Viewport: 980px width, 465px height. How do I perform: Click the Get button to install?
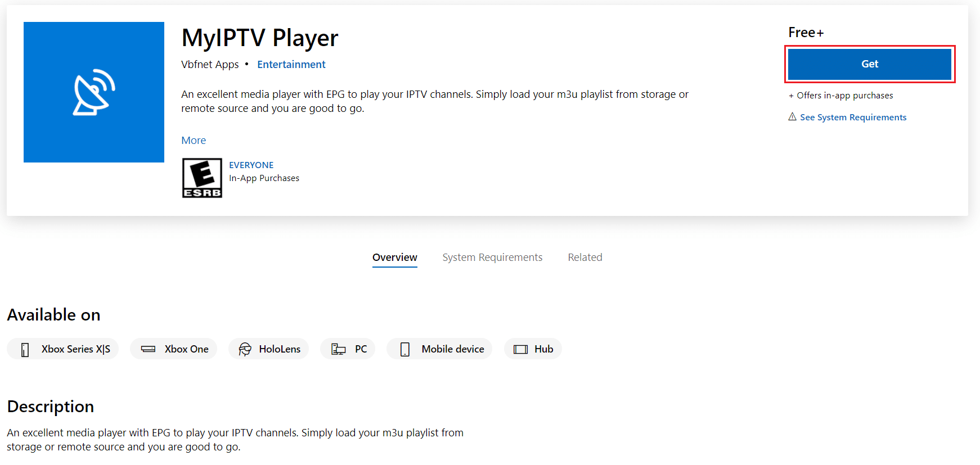[x=869, y=64]
